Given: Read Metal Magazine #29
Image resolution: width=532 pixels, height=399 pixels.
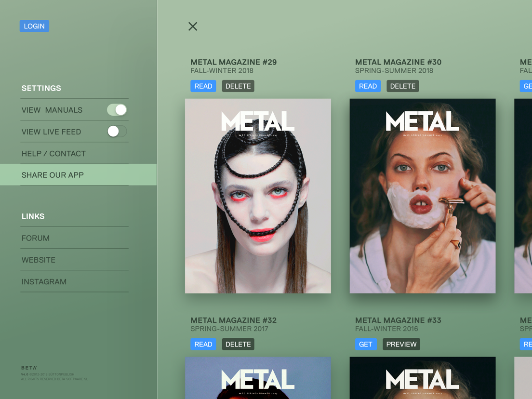Looking at the screenshot, I should [x=203, y=86].
